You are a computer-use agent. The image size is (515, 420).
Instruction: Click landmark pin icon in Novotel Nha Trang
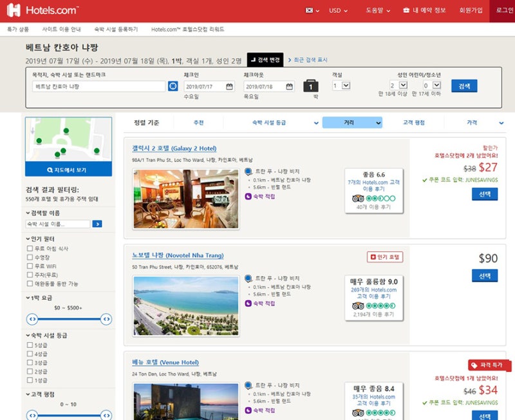click(248, 278)
